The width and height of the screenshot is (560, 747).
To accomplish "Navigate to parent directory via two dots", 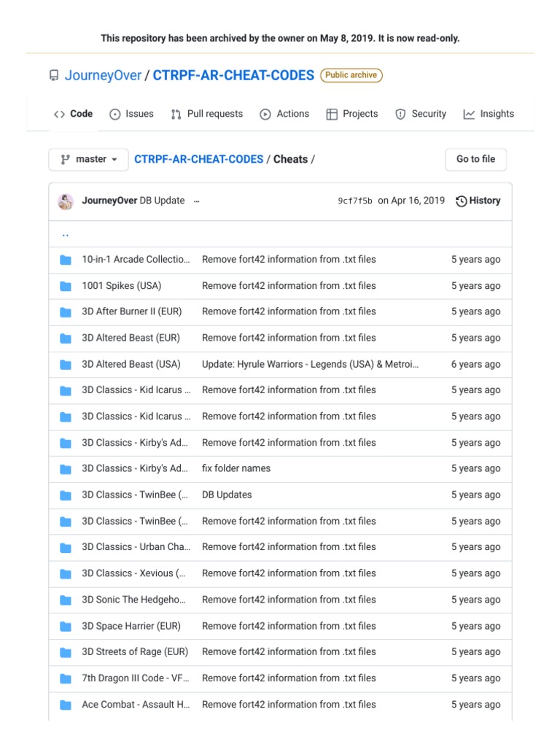I will [66, 235].
